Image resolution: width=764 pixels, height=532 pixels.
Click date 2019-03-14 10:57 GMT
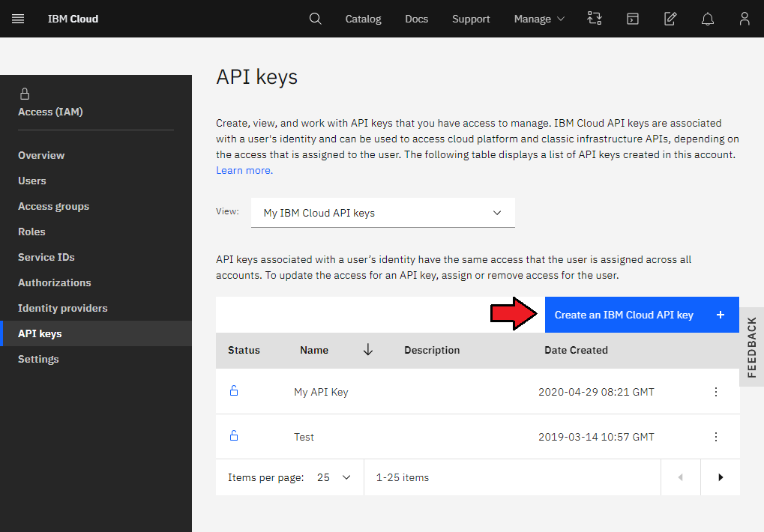pyautogui.click(x=596, y=437)
